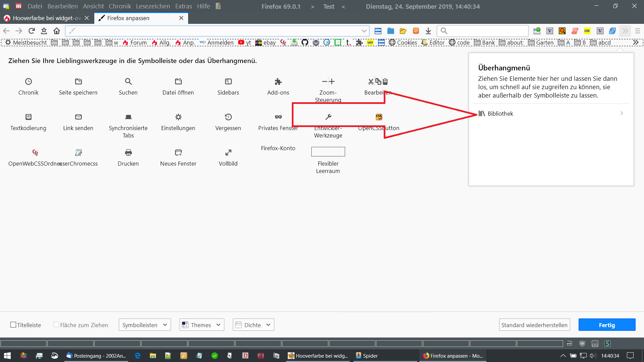Click the Standard wiederherstellen button

[534, 325]
